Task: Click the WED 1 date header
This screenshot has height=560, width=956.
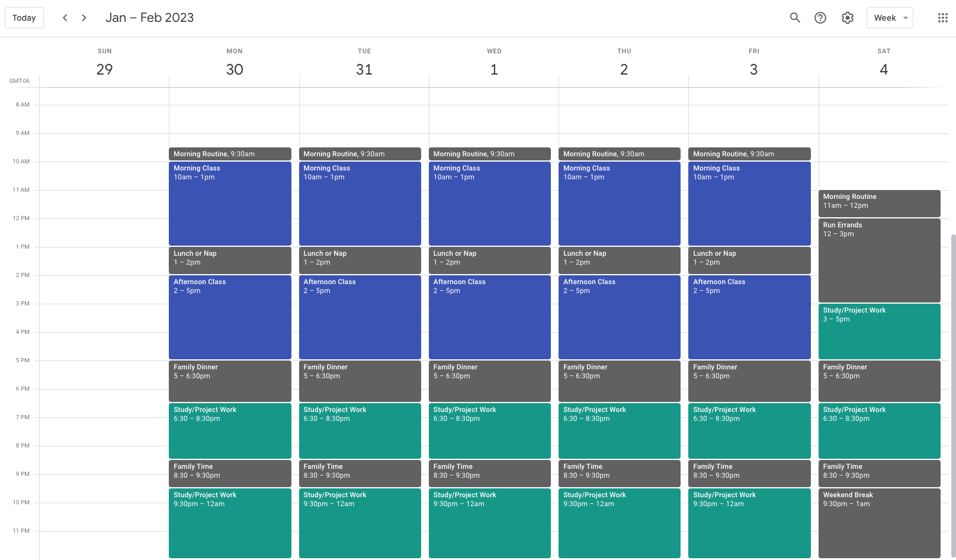Action: pos(494,62)
